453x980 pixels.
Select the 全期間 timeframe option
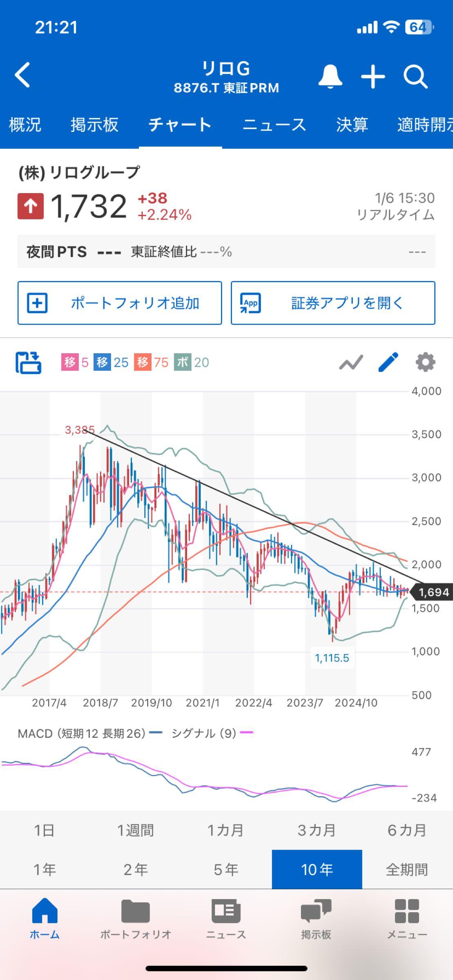tap(407, 870)
